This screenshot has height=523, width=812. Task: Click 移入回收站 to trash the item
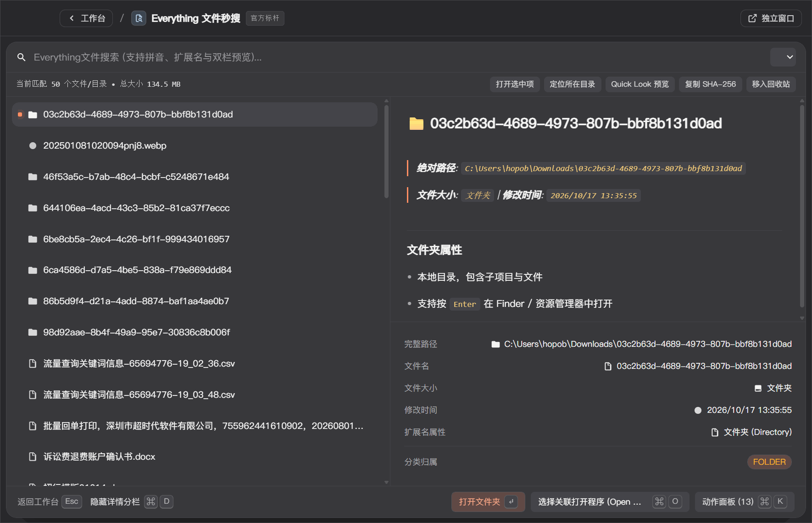(771, 84)
